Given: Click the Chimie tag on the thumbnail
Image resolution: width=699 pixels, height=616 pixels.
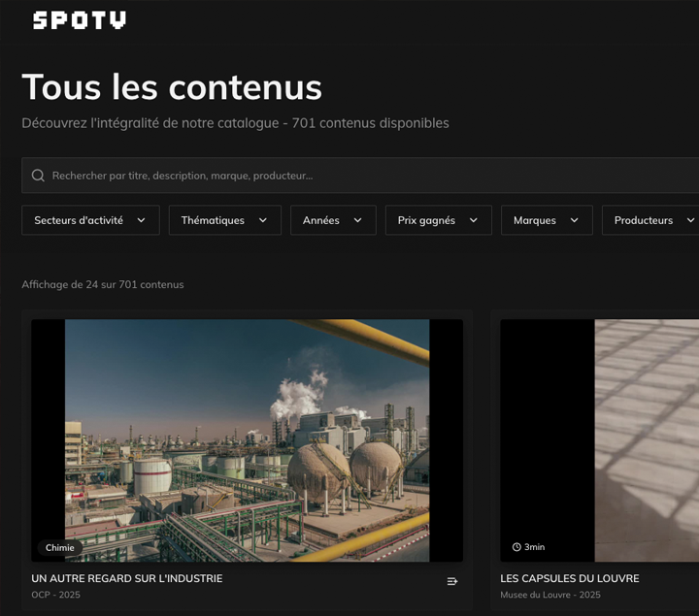Looking at the screenshot, I should 59,547.
